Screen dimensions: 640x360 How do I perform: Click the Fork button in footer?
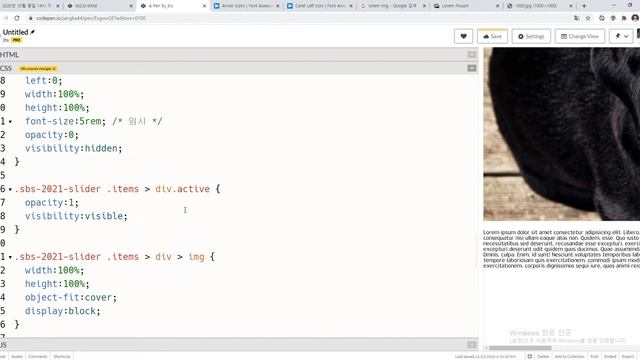coord(594,356)
